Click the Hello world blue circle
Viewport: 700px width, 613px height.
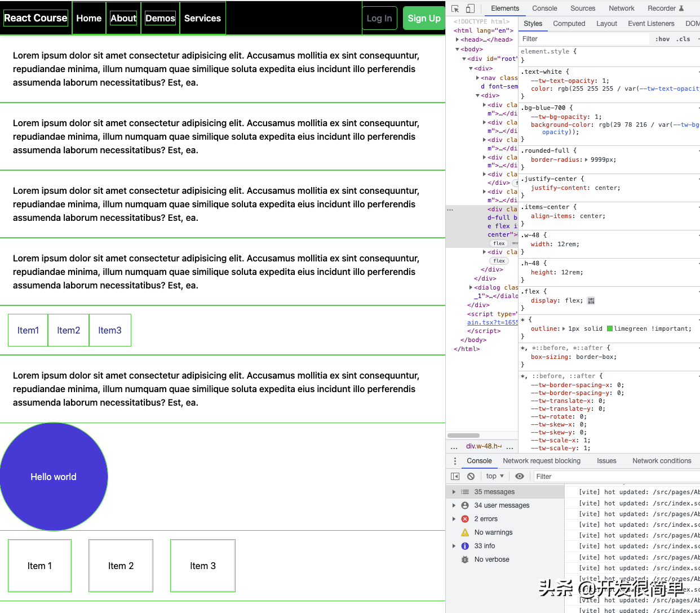[54, 477]
